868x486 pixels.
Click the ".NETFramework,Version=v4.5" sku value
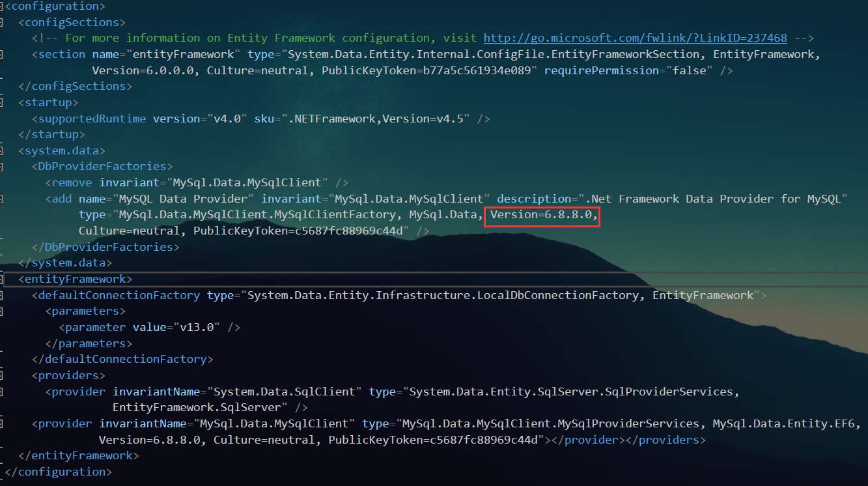pyautogui.click(x=375, y=119)
